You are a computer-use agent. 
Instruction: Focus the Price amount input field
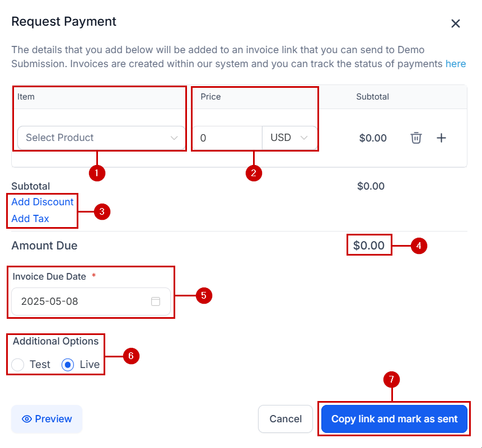click(227, 138)
